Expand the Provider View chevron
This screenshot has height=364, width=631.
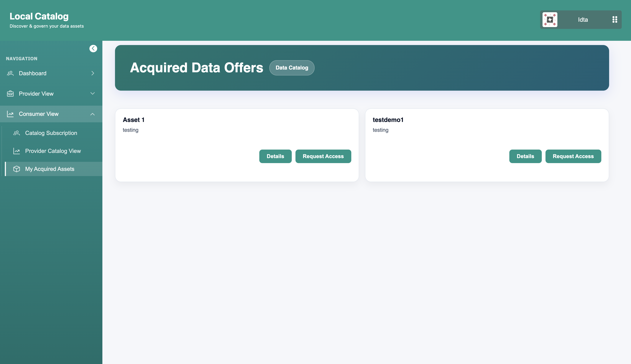coord(93,93)
